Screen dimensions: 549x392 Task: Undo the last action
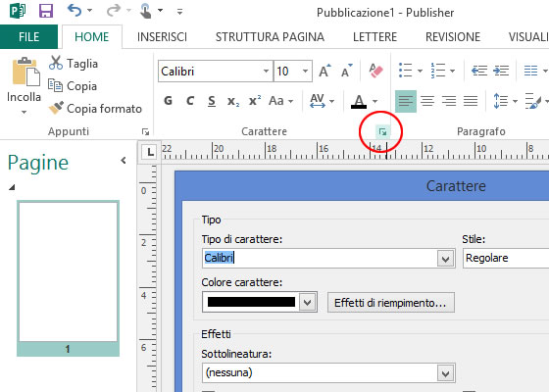click(75, 11)
